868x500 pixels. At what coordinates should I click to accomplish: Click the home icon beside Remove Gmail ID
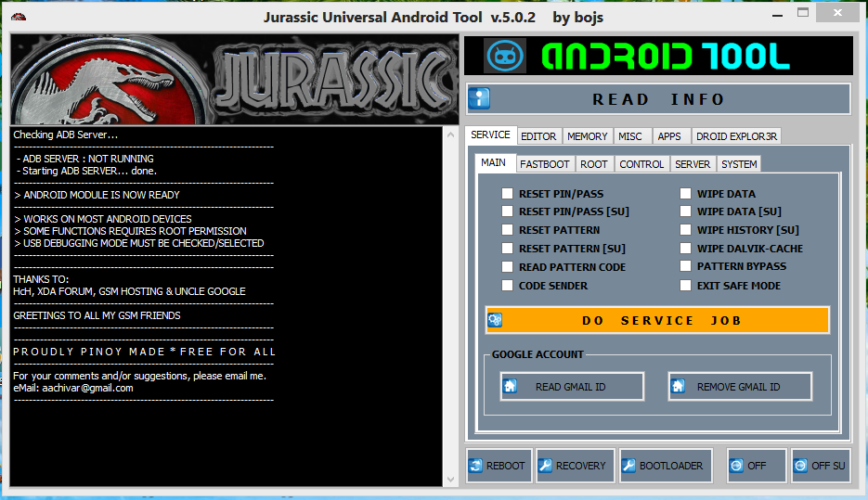[678, 386]
